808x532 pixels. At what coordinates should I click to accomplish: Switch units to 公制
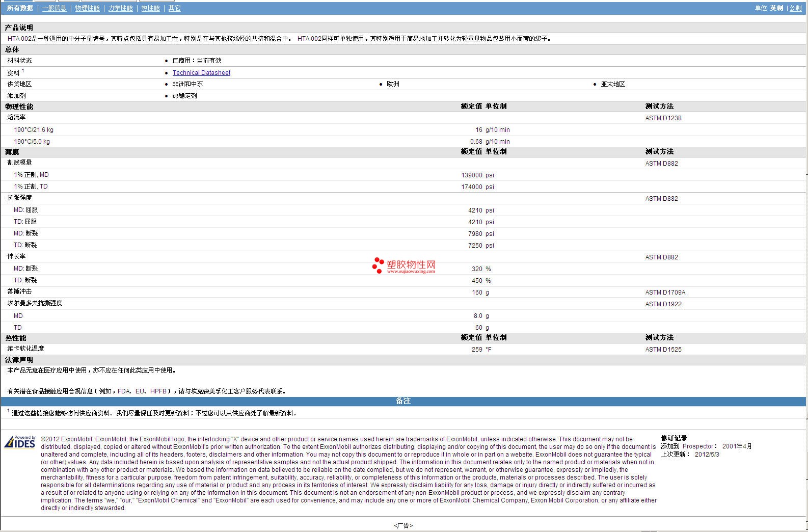pyautogui.click(x=796, y=8)
